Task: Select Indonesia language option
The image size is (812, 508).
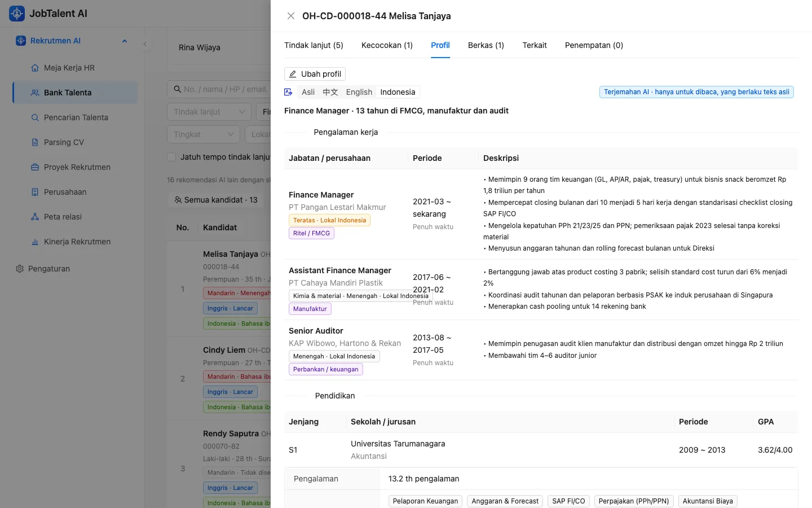Action: click(x=398, y=92)
